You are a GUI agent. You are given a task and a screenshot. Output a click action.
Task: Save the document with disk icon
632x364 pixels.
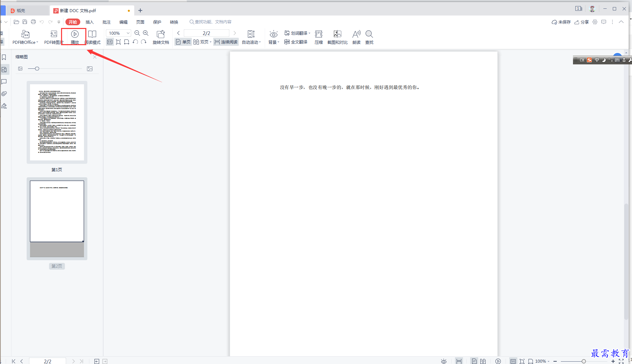pos(25,22)
